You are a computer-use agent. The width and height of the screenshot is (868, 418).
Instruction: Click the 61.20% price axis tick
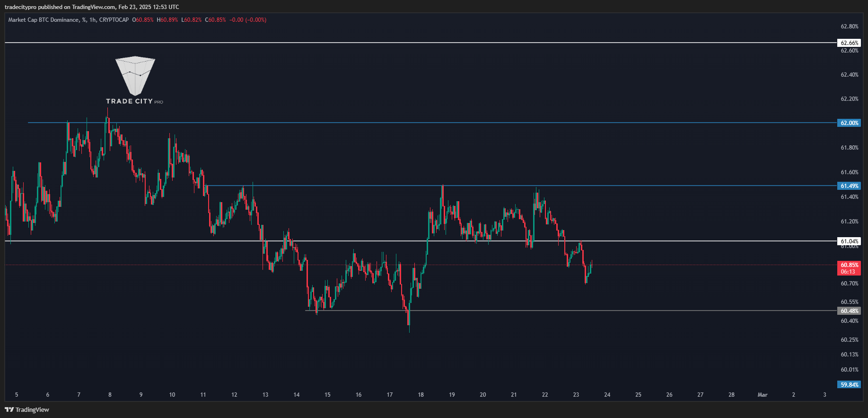[850, 222]
